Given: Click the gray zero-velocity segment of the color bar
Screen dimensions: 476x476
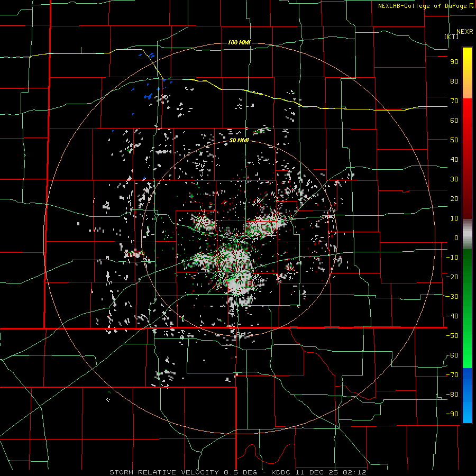Looking at the screenshot, I should point(467,234).
